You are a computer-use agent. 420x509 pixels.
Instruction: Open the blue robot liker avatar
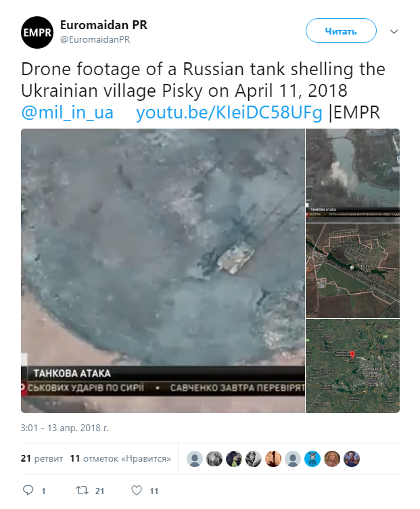coord(312,459)
